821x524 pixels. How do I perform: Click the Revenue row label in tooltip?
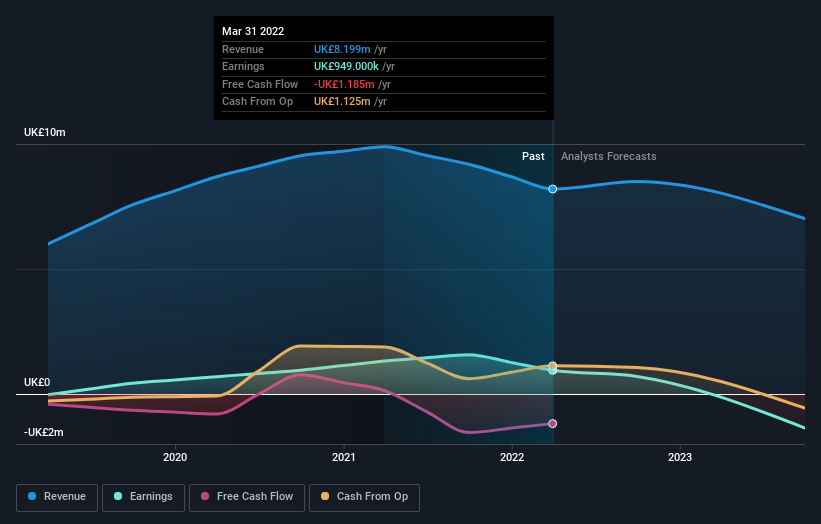click(243, 49)
